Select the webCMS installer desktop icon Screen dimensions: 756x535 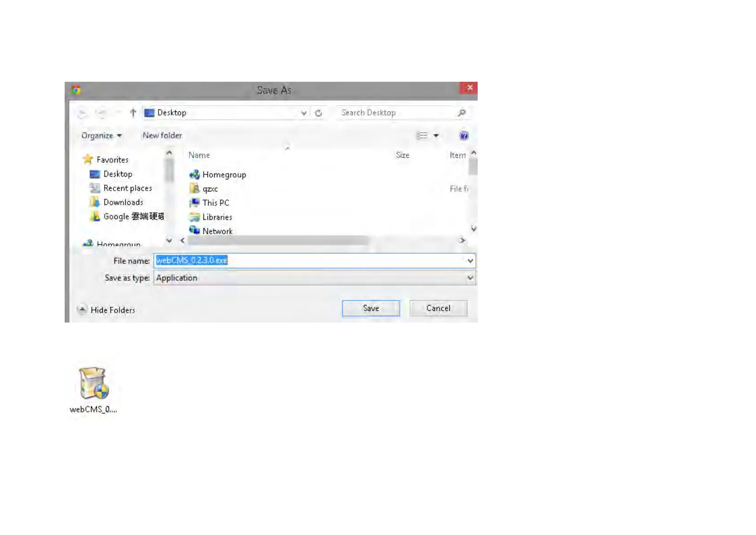point(93,389)
